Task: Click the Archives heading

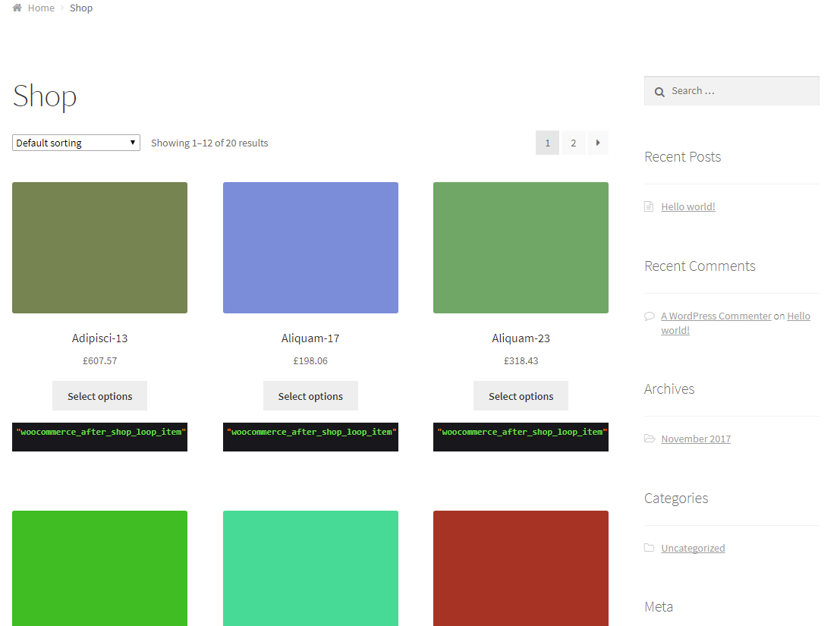Action: (x=669, y=388)
